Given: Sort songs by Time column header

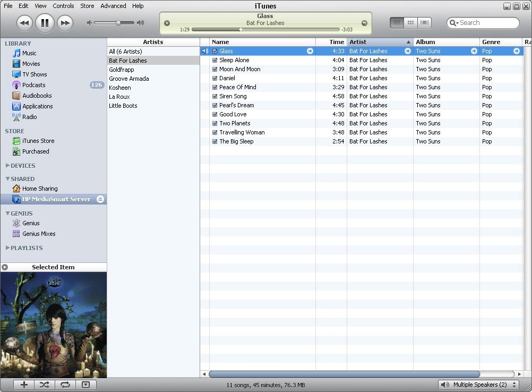Looking at the screenshot, I should 331,42.
